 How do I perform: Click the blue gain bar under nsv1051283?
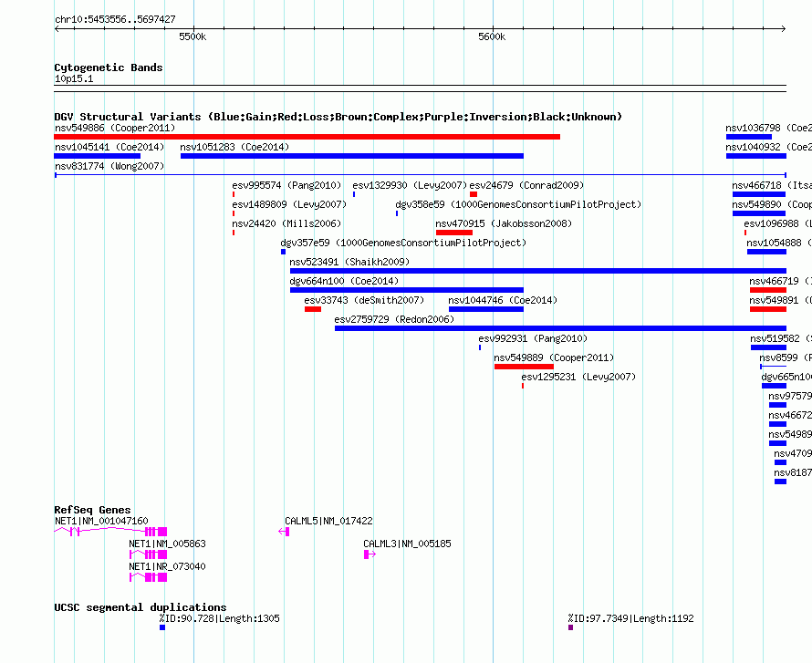352,156
